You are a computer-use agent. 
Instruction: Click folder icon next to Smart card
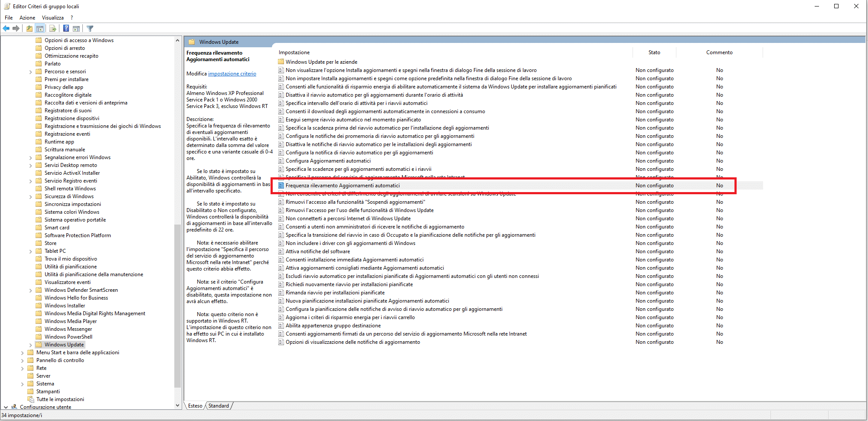[39, 228]
